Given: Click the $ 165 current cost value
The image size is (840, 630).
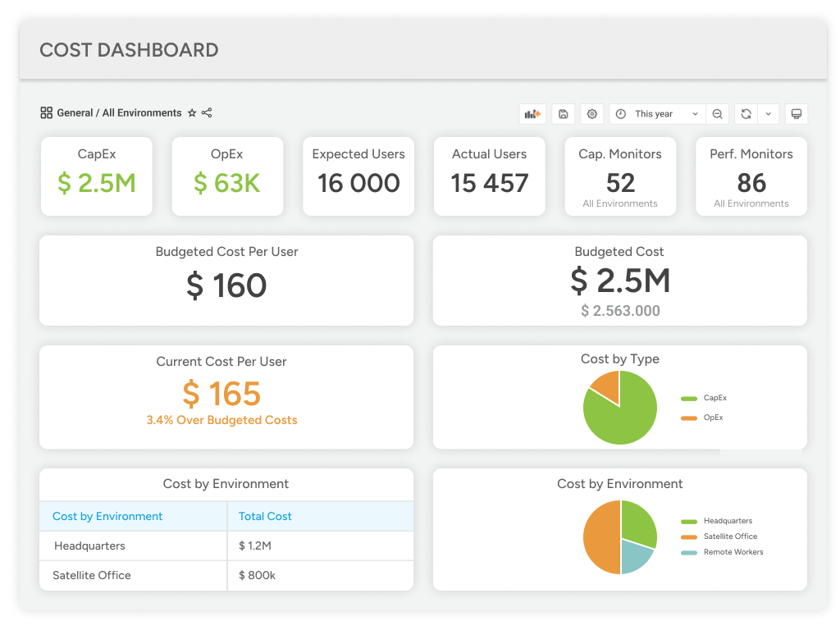Looking at the screenshot, I should [221, 394].
